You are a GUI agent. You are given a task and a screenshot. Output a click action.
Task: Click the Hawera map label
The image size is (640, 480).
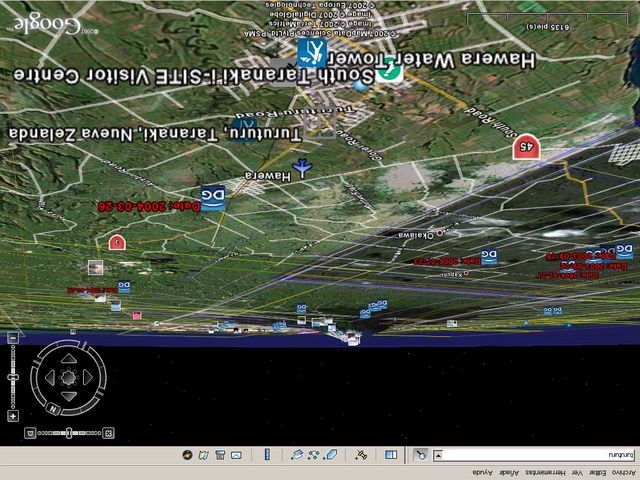pyautogui.click(x=268, y=176)
